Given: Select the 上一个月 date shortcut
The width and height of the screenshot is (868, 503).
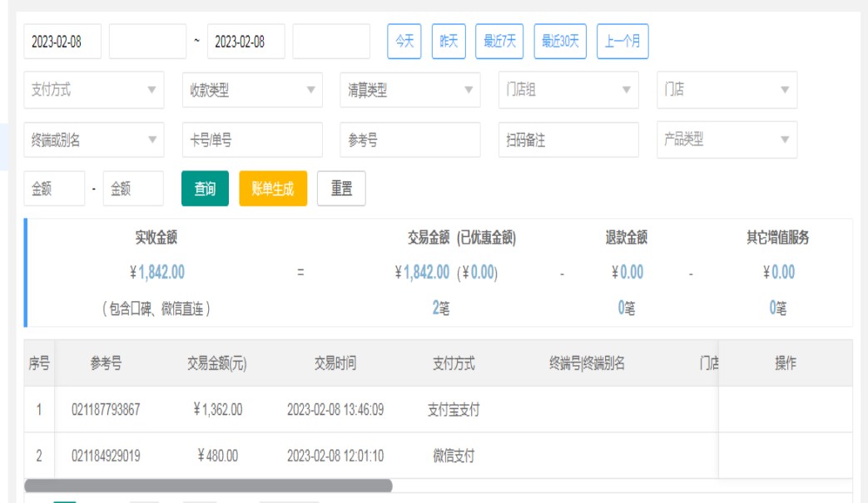Looking at the screenshot, I should click(x=622, y=42).
